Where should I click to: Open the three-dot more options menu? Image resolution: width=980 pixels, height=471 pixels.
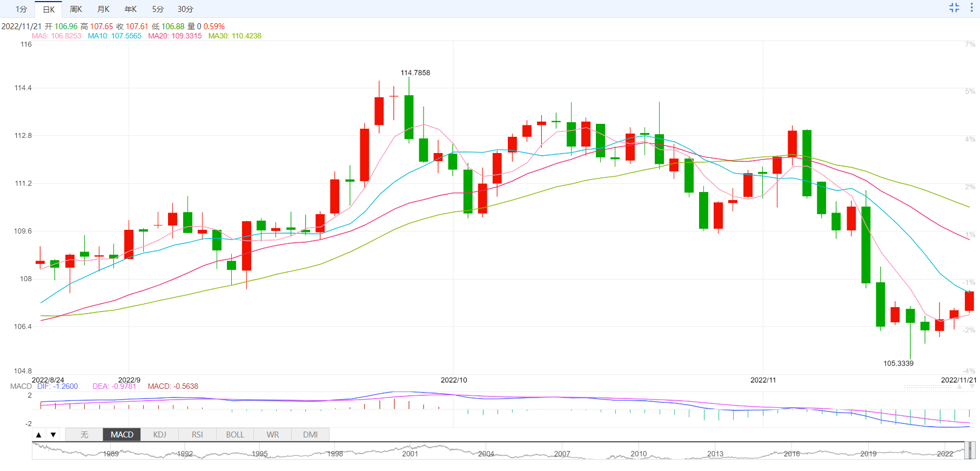[971, 8]
